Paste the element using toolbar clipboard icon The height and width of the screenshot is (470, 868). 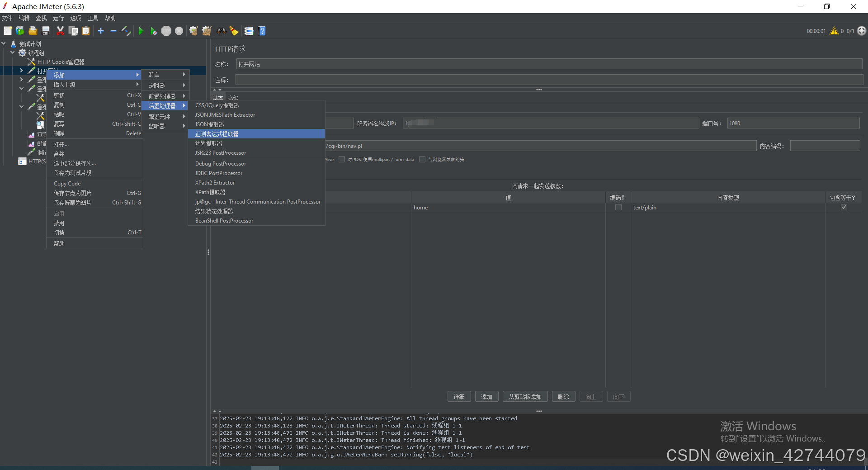click(x=86, y=31)
